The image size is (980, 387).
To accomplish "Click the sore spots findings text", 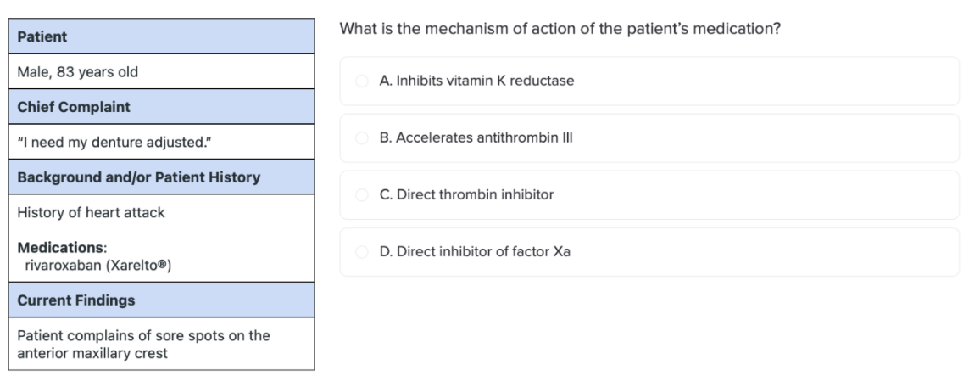I will coord(144,345).
